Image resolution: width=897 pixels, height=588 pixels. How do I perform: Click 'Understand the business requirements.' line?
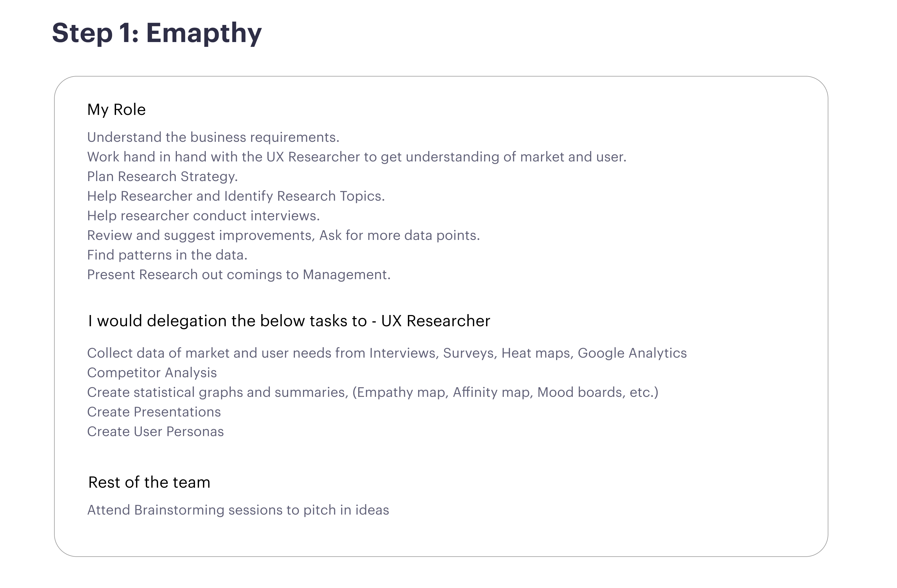[x=213, y=137]
